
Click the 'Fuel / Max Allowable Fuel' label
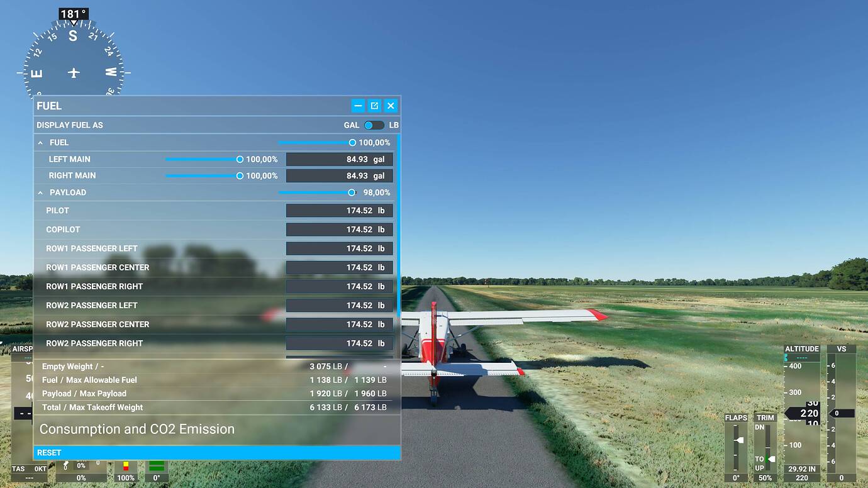tap(89, 380)
